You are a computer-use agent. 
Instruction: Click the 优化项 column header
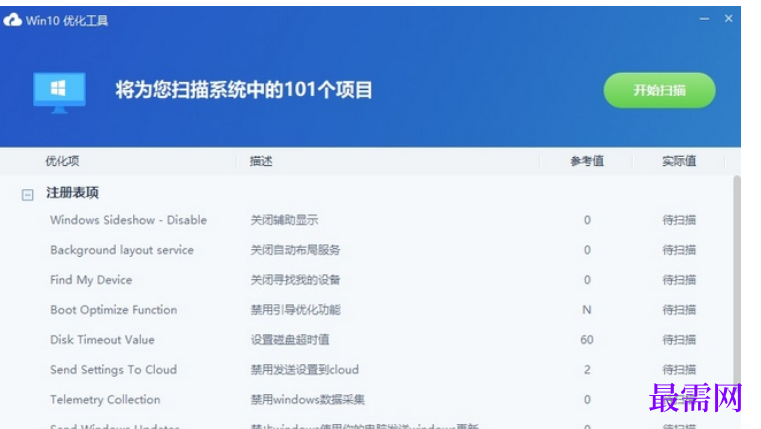click(x=62, y=161)
